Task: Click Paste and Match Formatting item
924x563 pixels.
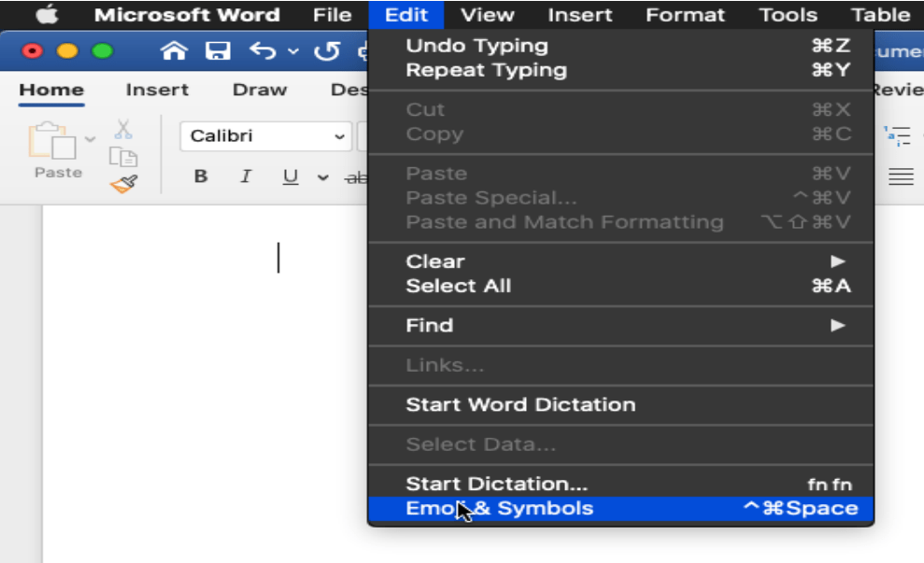Action: (x=620, y=222)
